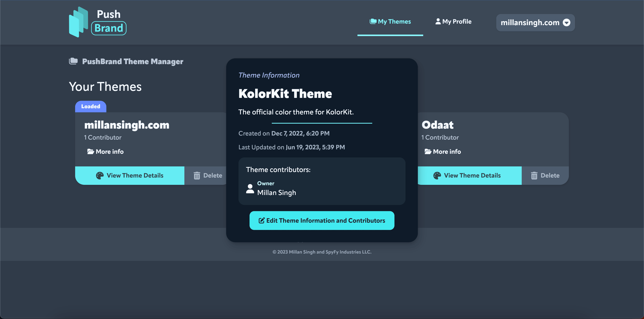The image size is (644, 319).
Task: Click the PushBrand logo icon
Action: [78, 22]
